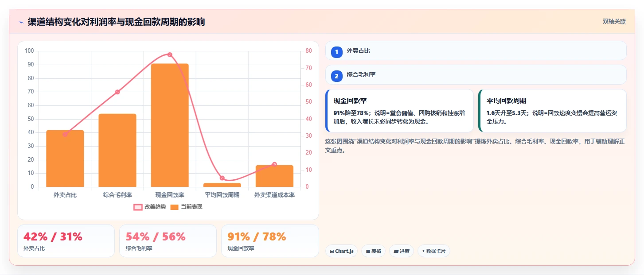This screenshot has width=644, height=275.
Task: Click the 双轴关联 badge
Action: point(614,21)
